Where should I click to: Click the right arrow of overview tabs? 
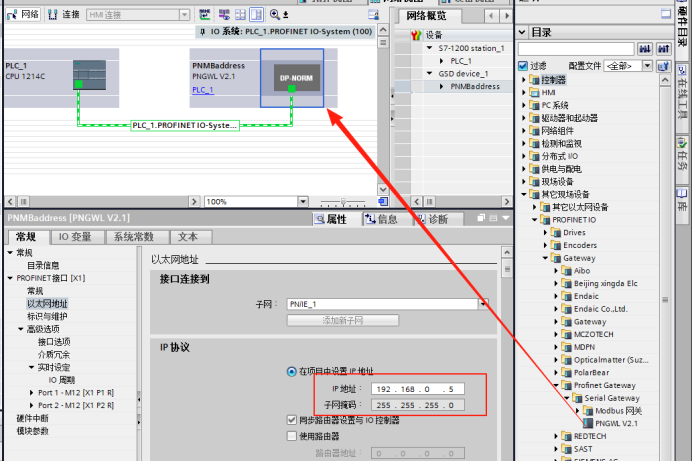click(x=506, y=16)
